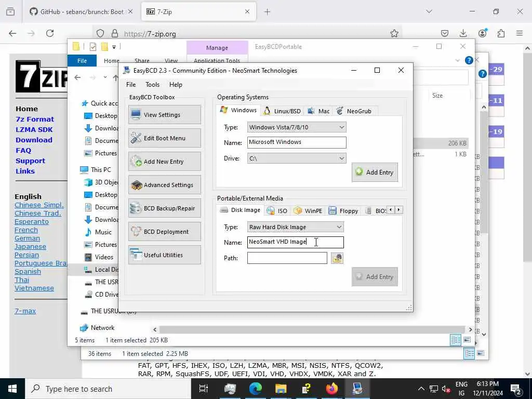This screenshot has height=399, width=532.
Task: Open the Windows Type dropdown
Action: (297, 127)
